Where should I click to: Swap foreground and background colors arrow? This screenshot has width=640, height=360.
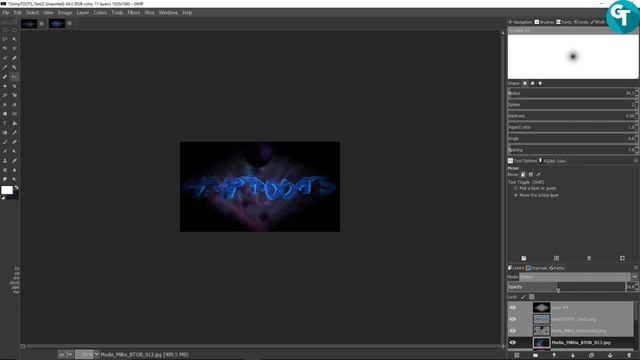tap(17, 187)
